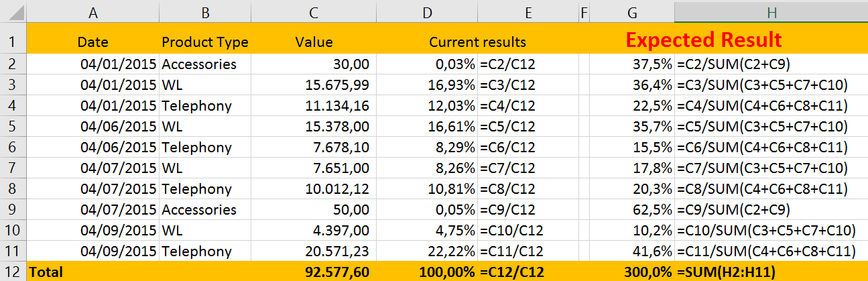This screenshot has width=868, height=281.
Task: Click formula =C10/SUM(C3+C5+C7+C10)
Action: [766, 230]
